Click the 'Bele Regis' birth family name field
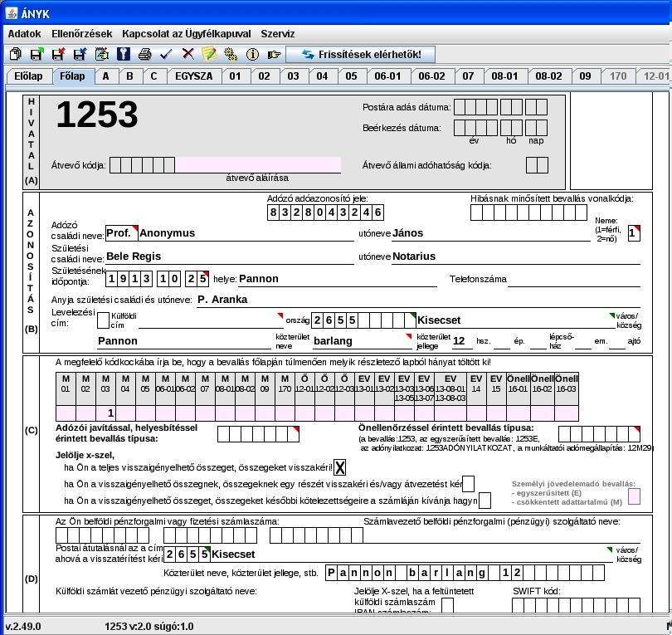The image size is (672, 635). pyautogui.click(x=230, y=256)
